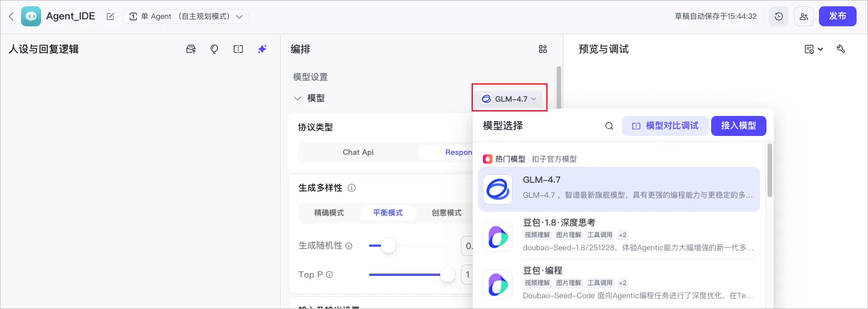Select the 豆包·1.8·深度思考 model
The image size is (868, 309).
coord(619,235)
